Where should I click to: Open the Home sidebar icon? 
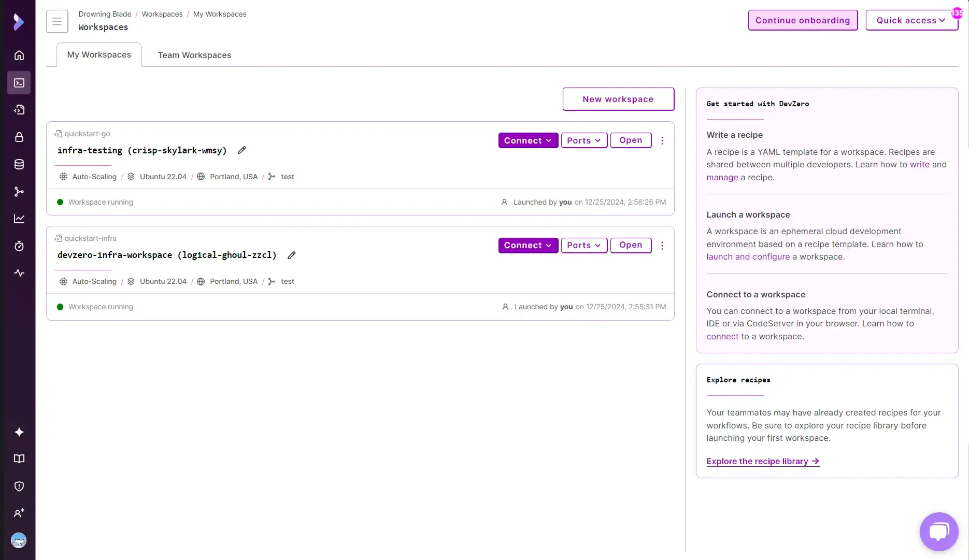click(x=19, y=55)
